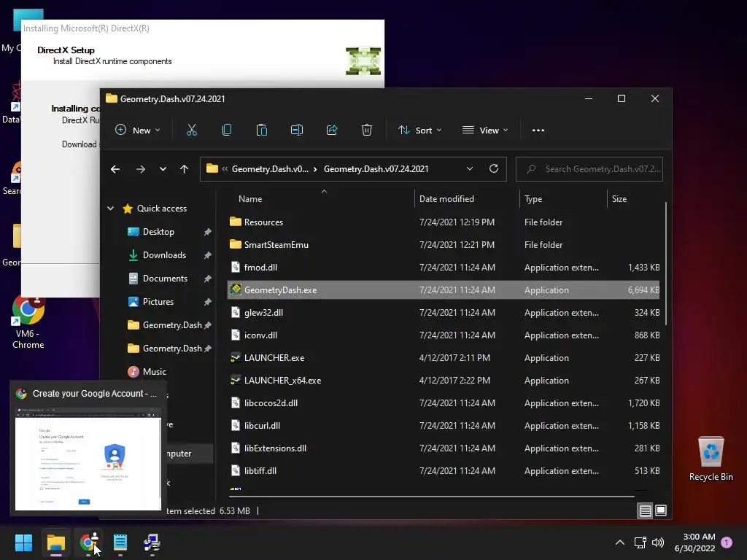The width and height of the screenshot is (747, 560).
Task: Click File Explorer taskbar icon
Action: point(55,542)
